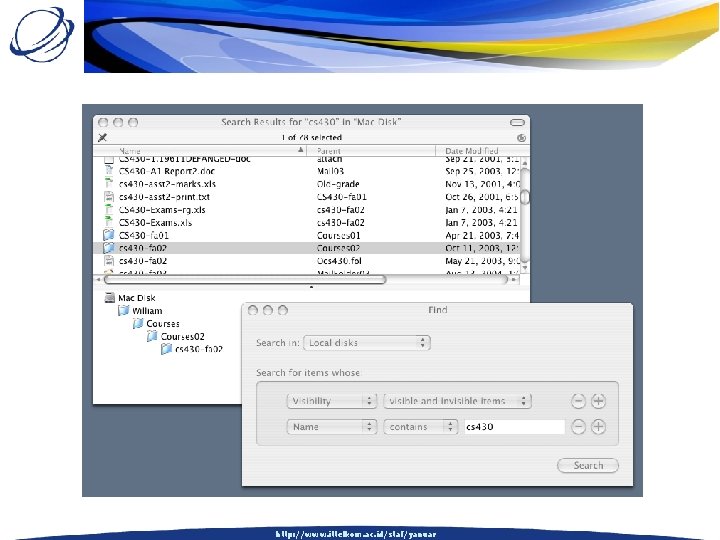The image size is (720, 540).
Task: Click the scroll down arrow in results
Action: point(525,267)
